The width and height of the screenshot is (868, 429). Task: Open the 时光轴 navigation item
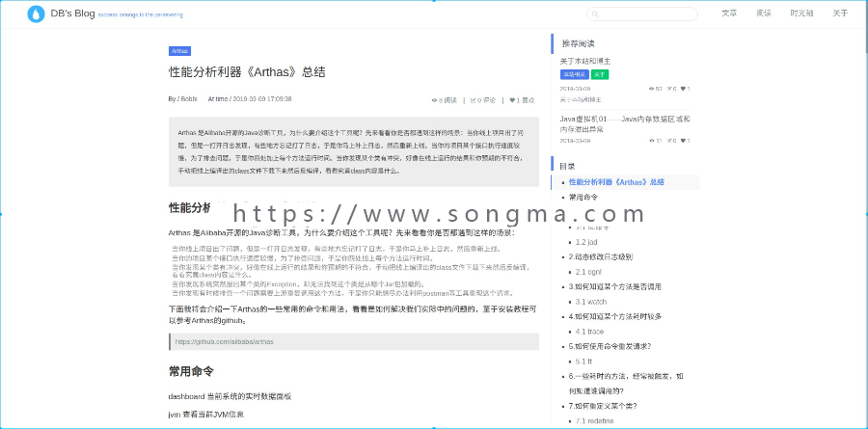click(x=801, y=13)
